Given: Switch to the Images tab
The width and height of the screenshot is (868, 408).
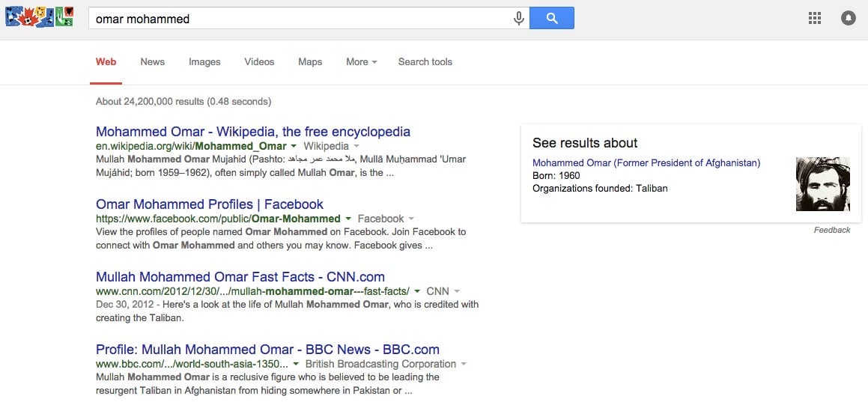Looking at the screenshot, I should [x=204, y=62].
